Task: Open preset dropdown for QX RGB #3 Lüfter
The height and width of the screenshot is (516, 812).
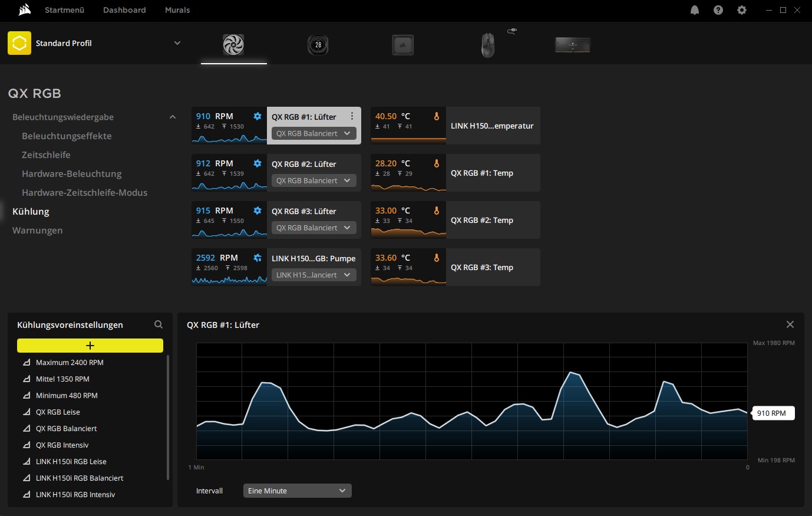Action: click(313, 228)
